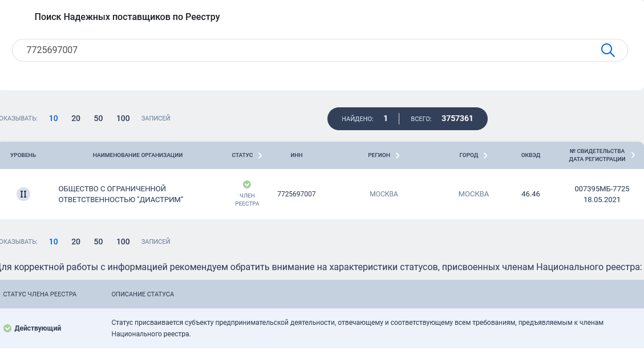The width and height of the screenshot is (644, 354).
Task: Expand № СВИДЕТЕЛЬСТВА column chevron
Action: tap(633, 155)
